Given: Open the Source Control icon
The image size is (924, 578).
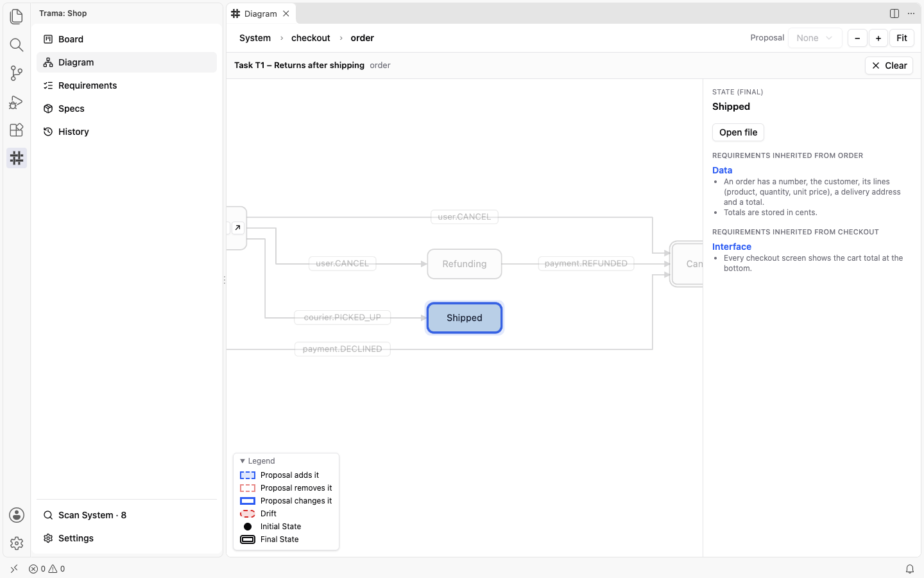Looking at the screenshot, I should click(17, 73).
